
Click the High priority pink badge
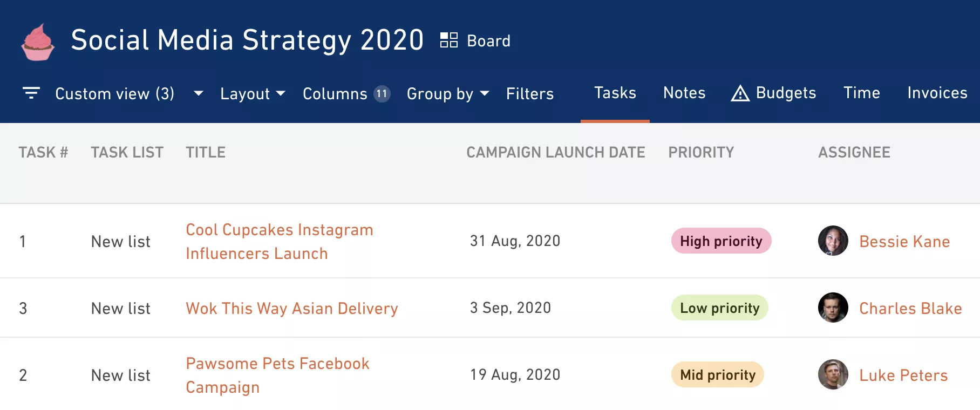point(721,241)
